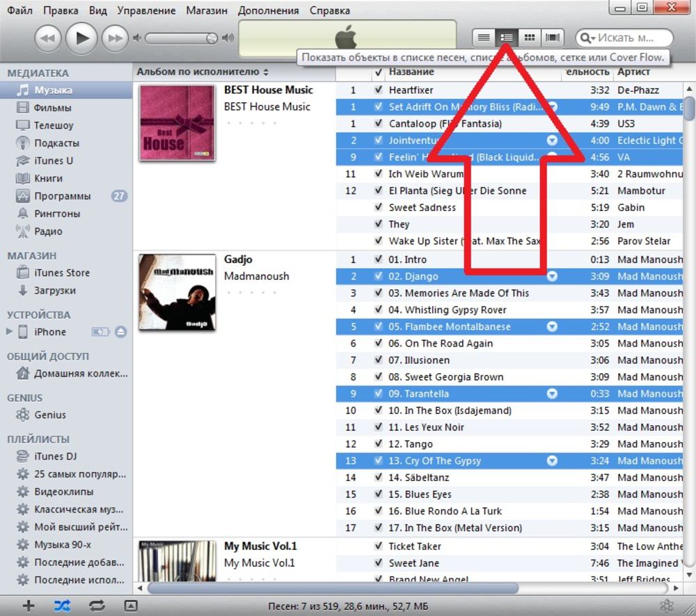Image resolution: width=696 pixels, height=616 pixels.
Task: Skip to next track button
Action: click(115, 38)
